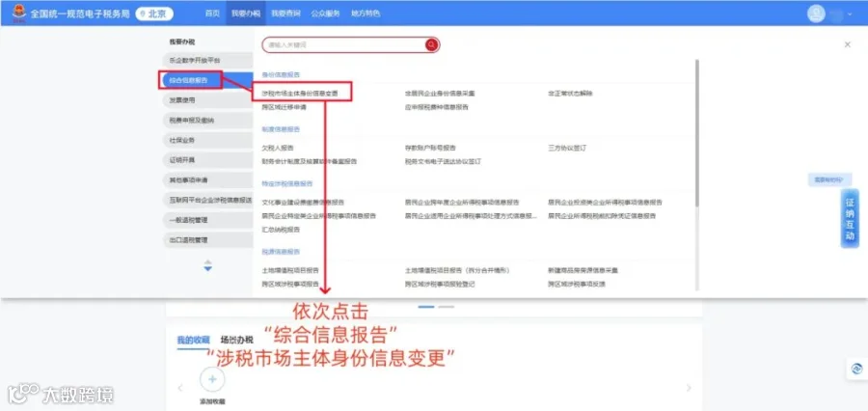This screenshot has width=868, height=411.
Task: Open 汇总纳税报告 link
Action: (x=281, y=230)
